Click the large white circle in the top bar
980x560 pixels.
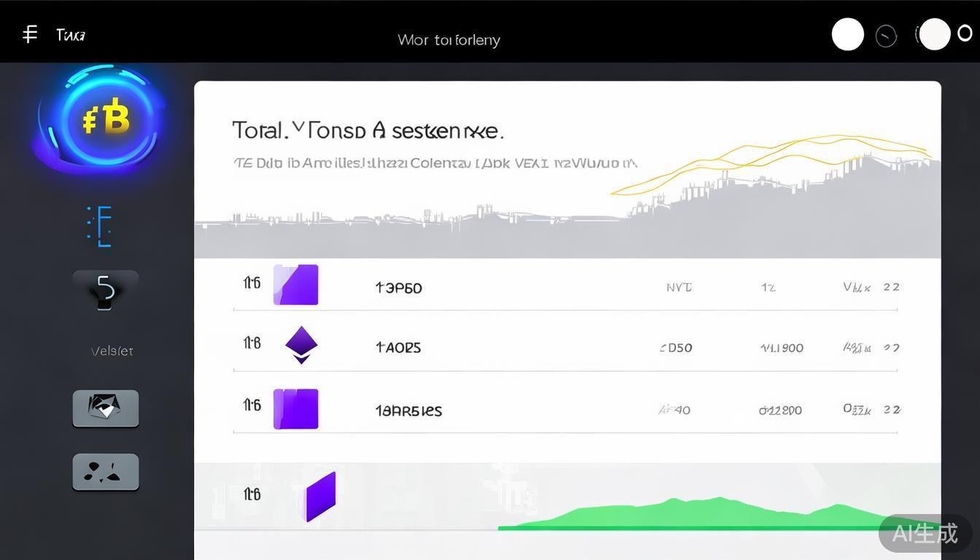(847, 34)
